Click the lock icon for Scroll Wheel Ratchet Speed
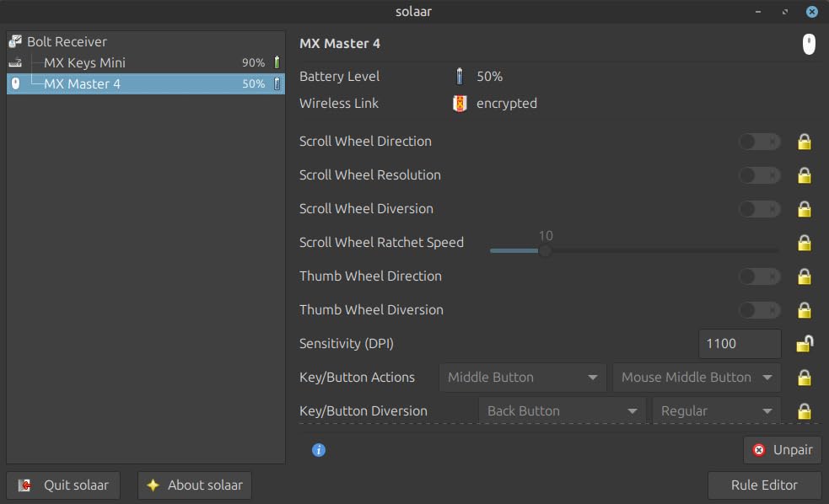 804,243
